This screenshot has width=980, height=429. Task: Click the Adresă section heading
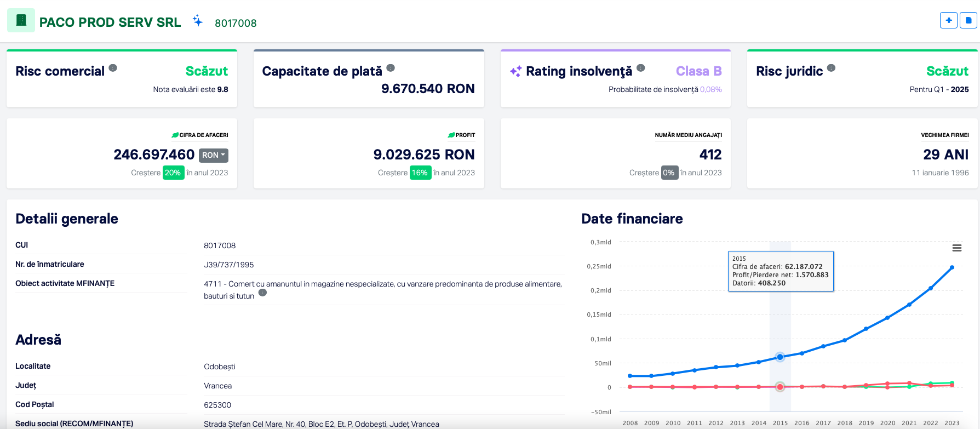38,340
